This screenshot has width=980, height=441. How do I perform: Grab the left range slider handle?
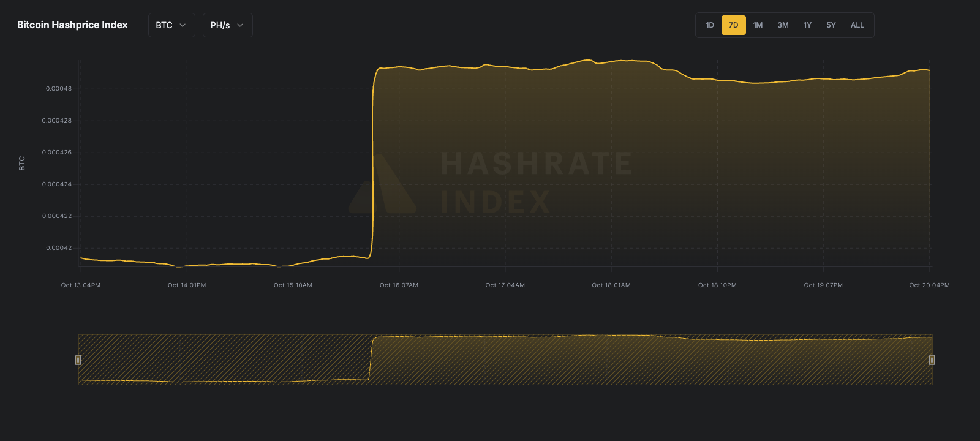(x=78, y=360)
